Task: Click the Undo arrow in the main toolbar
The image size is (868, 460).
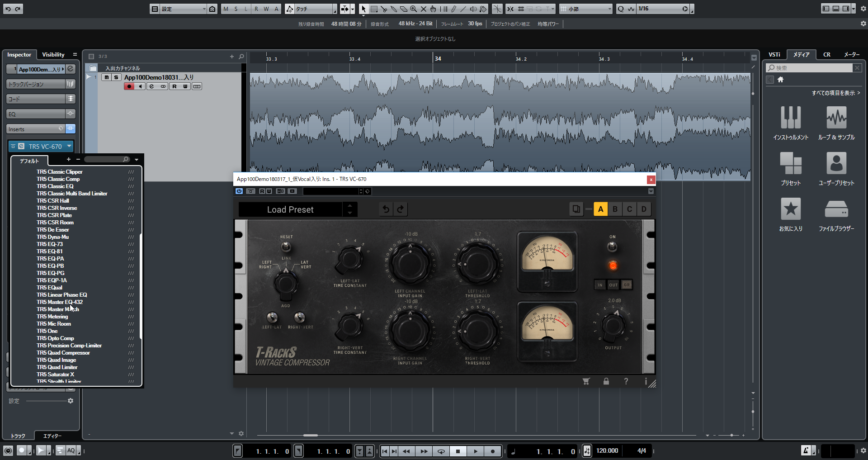Action: pos(8,9)
